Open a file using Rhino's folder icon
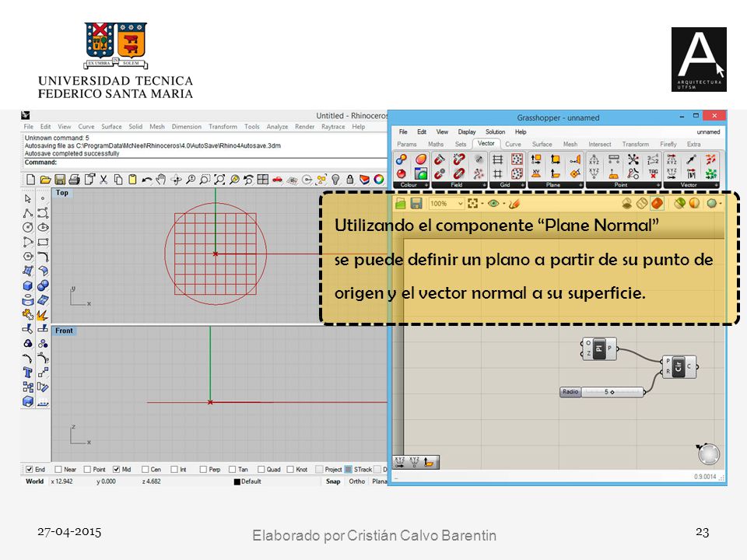Viewport: 747px width, 560px height. click(45, 180)
